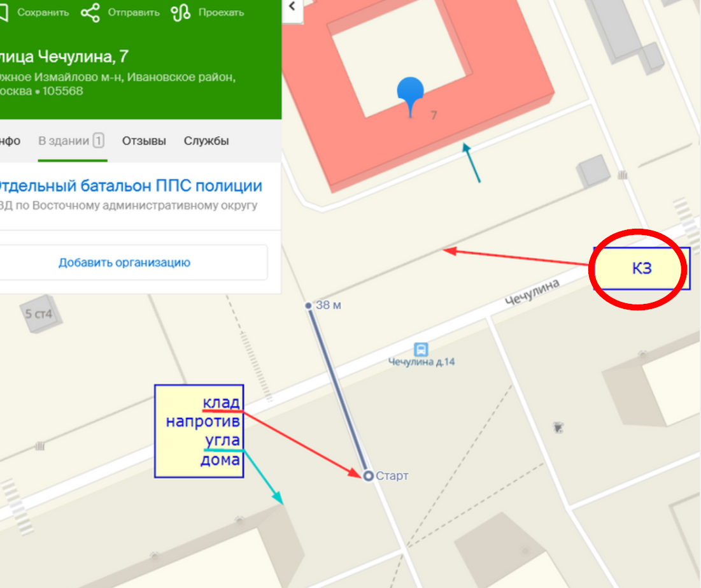This screenshot has height=588, width=701.
Task: Open the В здании tab
Action: (x=71, y=141)
